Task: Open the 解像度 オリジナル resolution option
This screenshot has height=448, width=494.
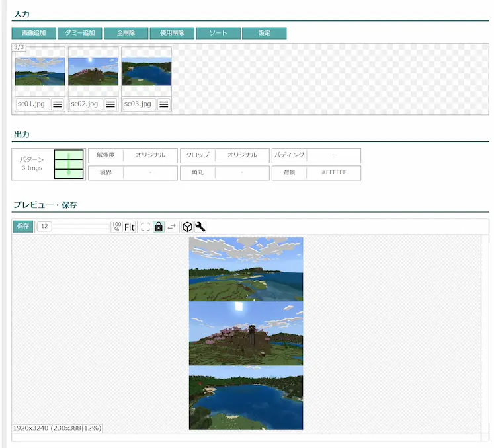Action: pyautogui.click(x=133, y=155)
